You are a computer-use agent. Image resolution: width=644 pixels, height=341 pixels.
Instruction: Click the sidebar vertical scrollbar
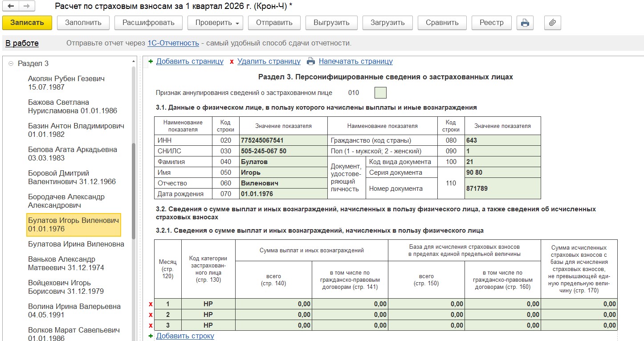(134, 192)
